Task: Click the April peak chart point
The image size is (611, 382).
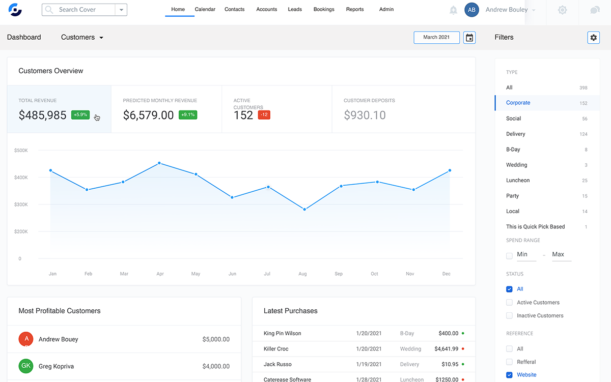Action: 159,163
